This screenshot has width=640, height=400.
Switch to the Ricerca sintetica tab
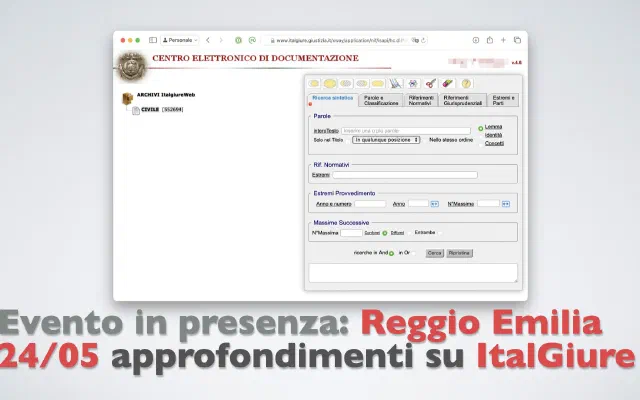333,100
